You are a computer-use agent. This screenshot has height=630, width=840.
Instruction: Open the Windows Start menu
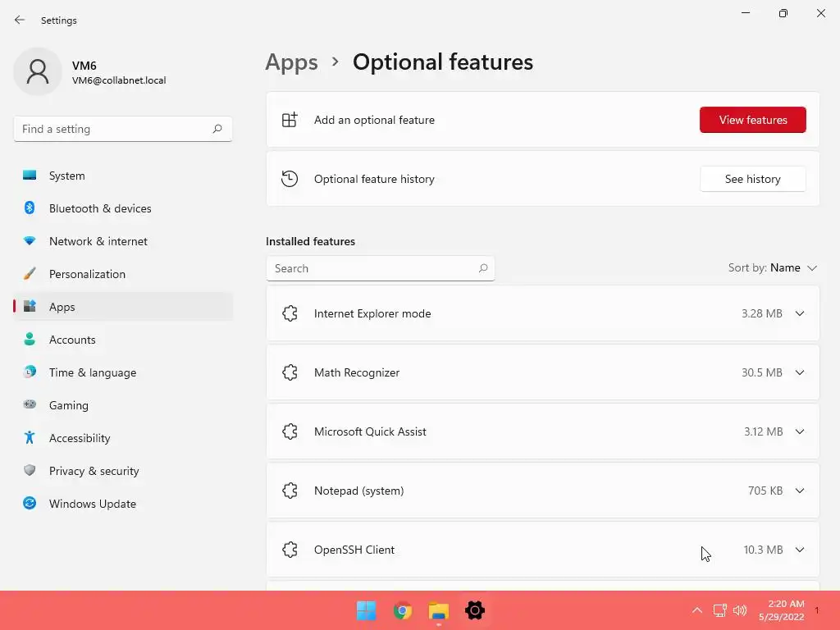pos(367,610)
